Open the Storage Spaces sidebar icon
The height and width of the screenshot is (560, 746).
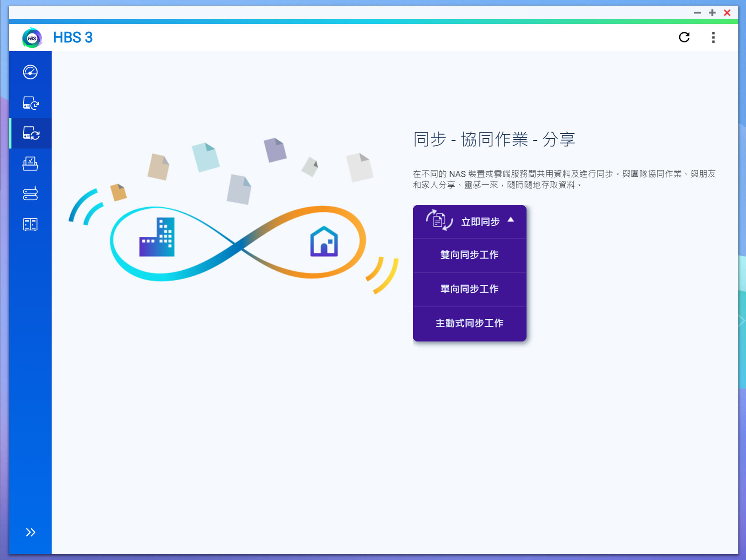coord(30,193)
